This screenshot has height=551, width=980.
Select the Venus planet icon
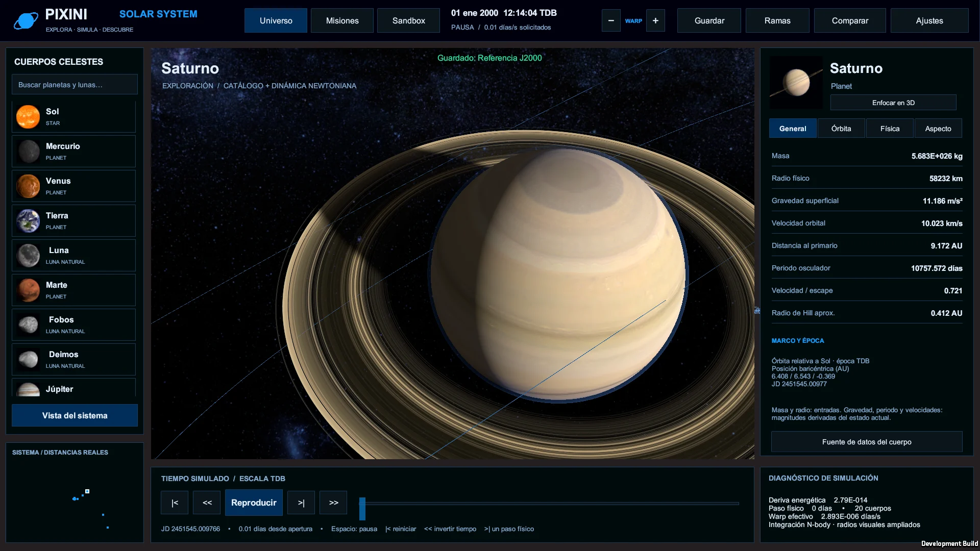pyautogui.click(x=28, y=186)
